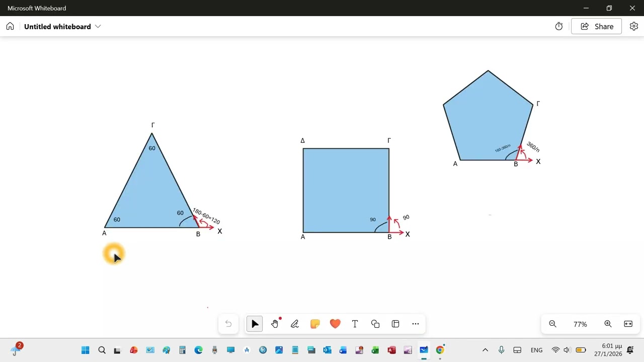Open the whiteboard Home icon
The image size is (644, 362).
(10, 26)
